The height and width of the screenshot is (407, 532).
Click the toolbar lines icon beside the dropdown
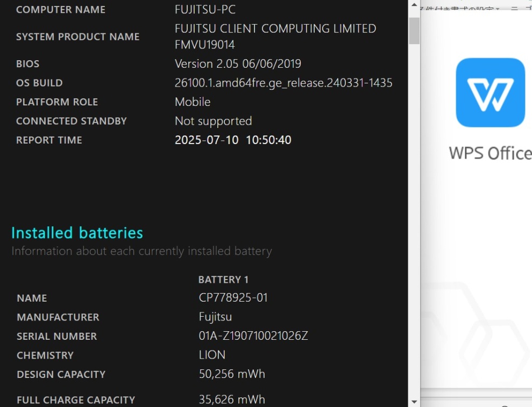pos(514,8)
